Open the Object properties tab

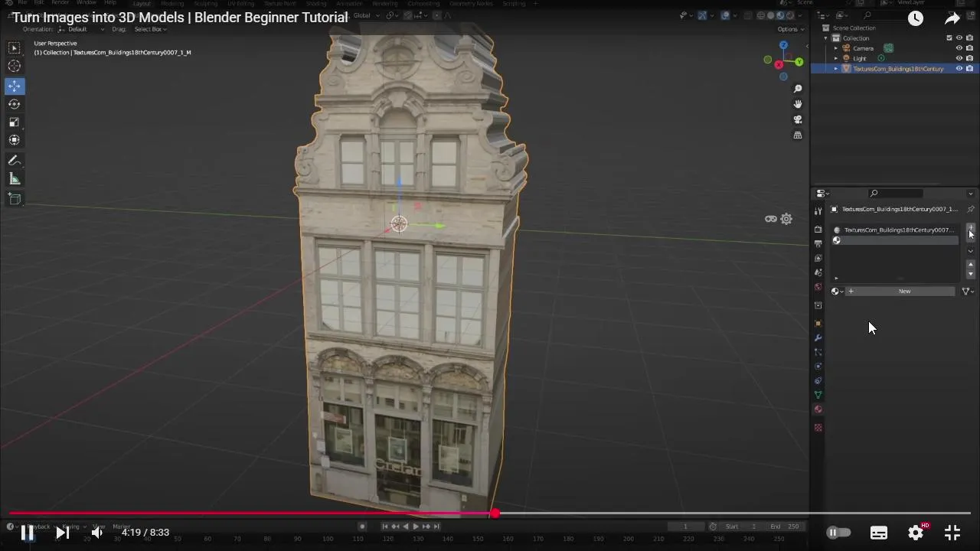coord(818,323)
